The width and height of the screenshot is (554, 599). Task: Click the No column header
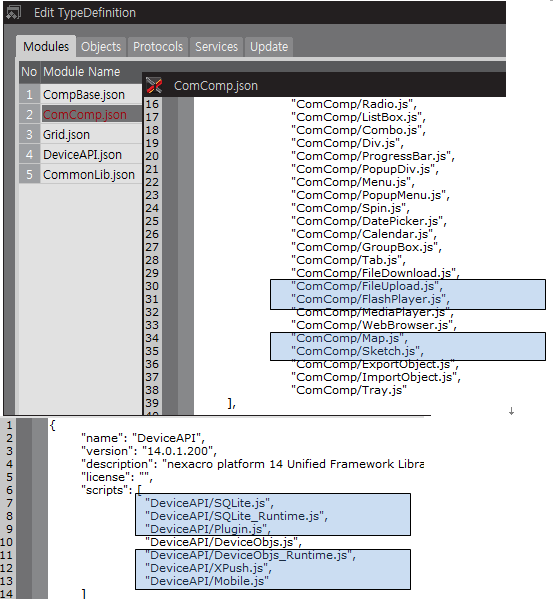[29, 72]
